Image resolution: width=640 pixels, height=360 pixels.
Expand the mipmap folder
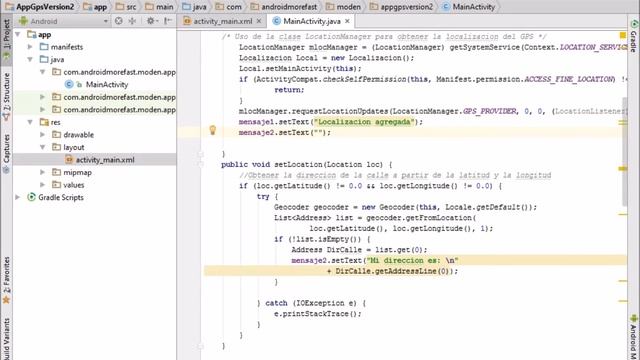(x=42, y=172)
